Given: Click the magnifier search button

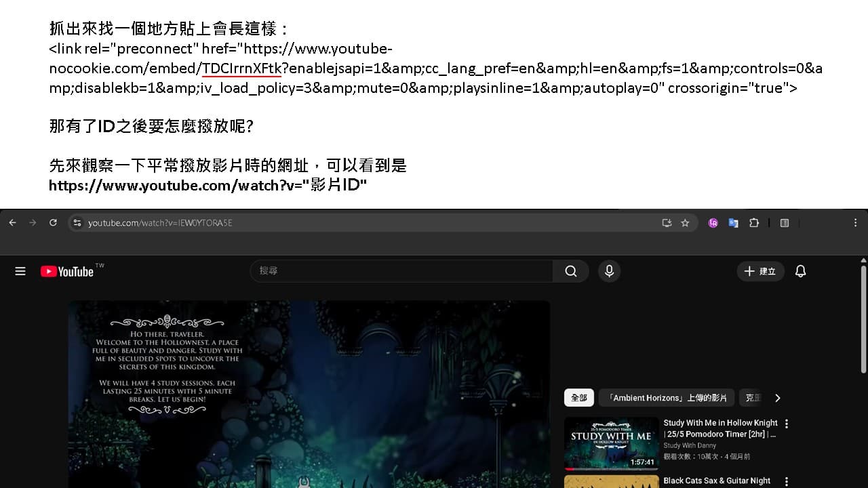Looking at the screenshot, I should [571, 271].
